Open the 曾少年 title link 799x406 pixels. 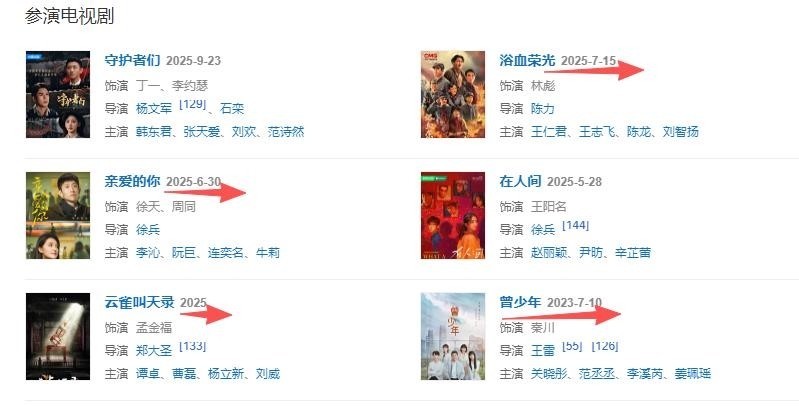(520, 302)
